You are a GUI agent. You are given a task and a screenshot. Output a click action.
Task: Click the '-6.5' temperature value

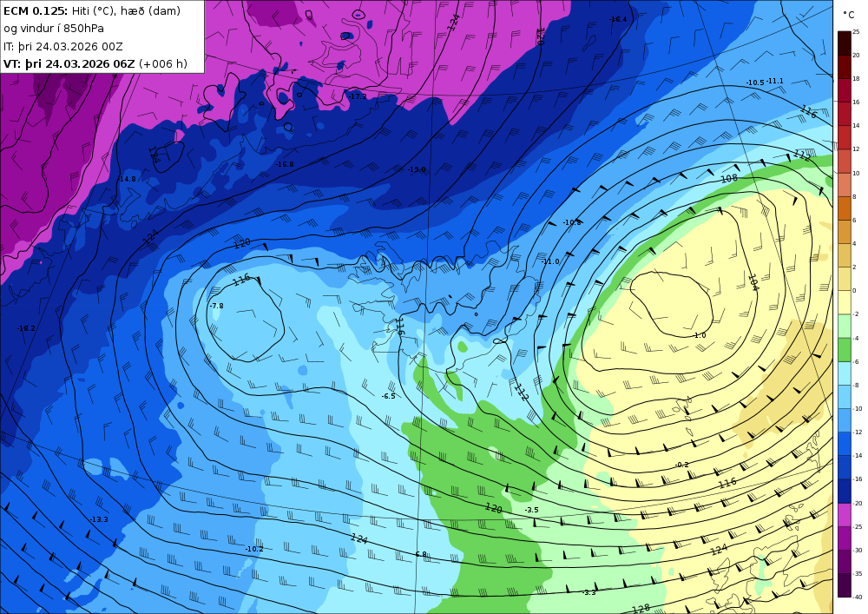[389, 396]
